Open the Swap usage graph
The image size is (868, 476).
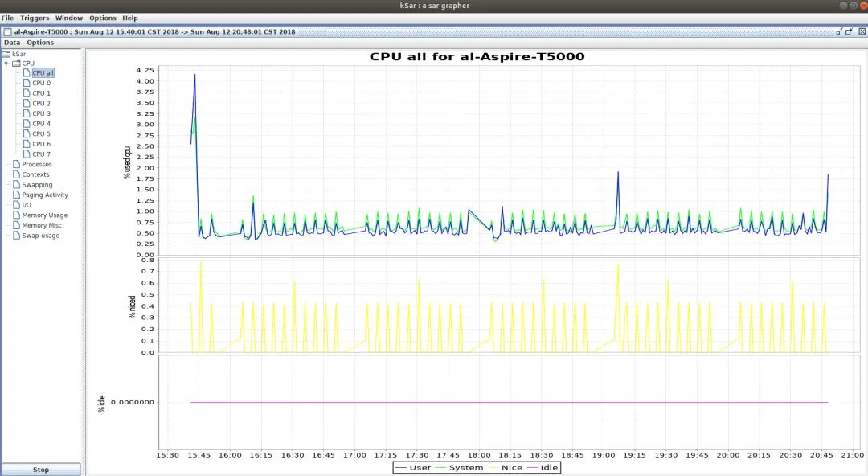click(x=41, y=236)
